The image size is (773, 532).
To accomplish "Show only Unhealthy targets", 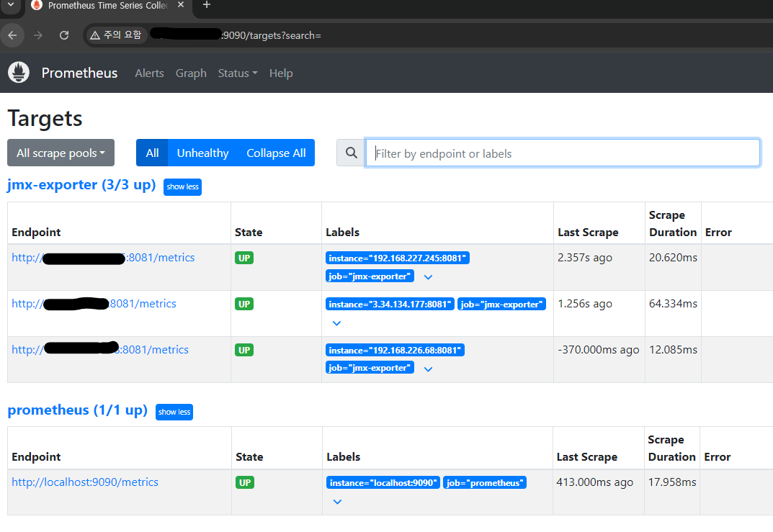I will (202, 153).
